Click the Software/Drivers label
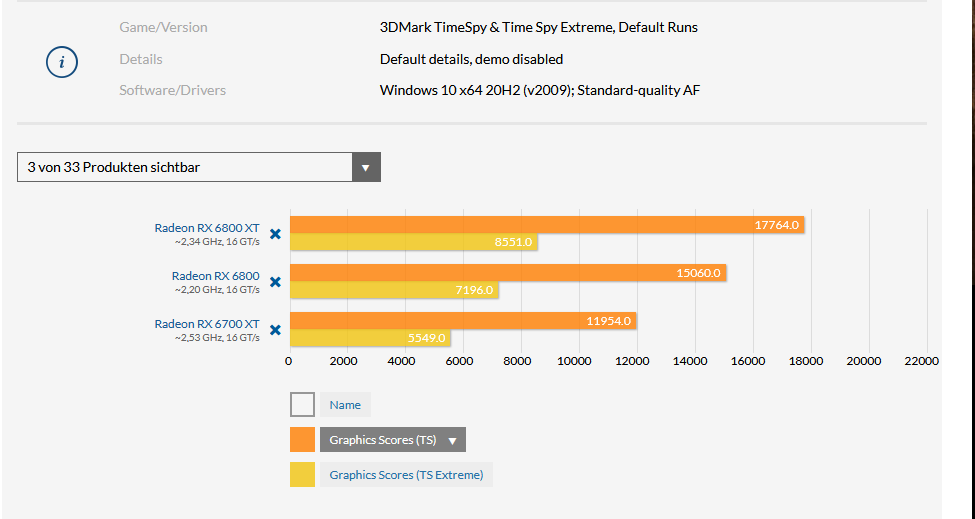The image size is (975, 519). coord(172,90)
